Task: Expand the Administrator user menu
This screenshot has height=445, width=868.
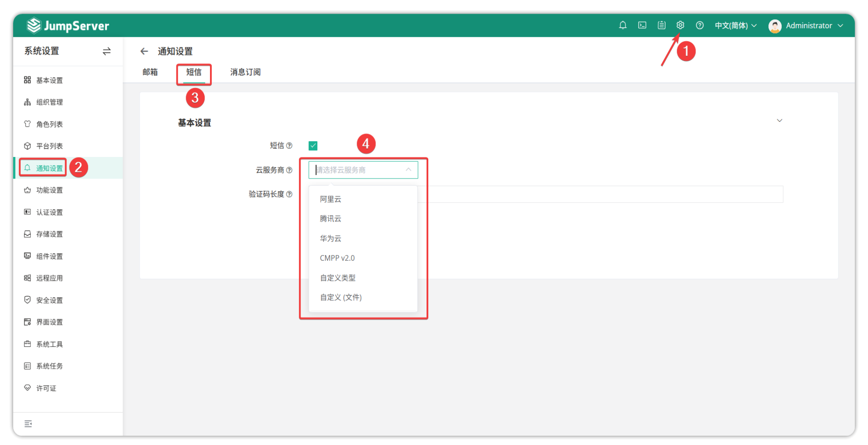Action: (x=806, y=26)
